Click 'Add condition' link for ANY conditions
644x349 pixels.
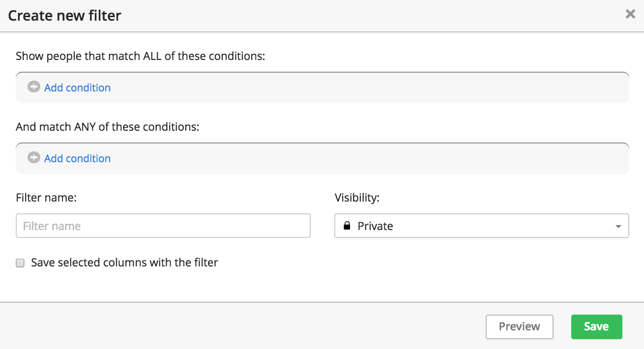77,158
